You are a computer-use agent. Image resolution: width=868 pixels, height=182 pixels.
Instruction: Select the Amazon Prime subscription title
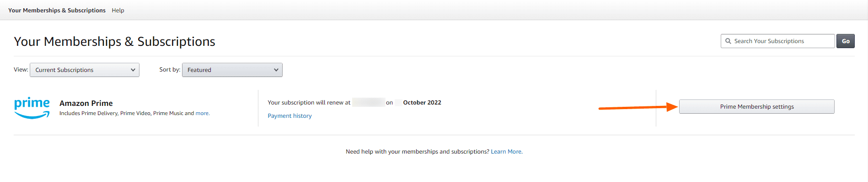click(x=86, y=103)
